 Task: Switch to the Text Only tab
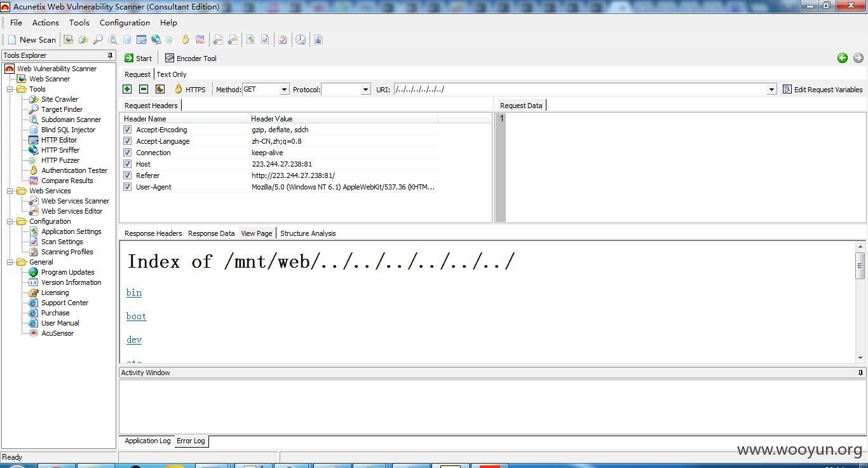tap(172, 74)
